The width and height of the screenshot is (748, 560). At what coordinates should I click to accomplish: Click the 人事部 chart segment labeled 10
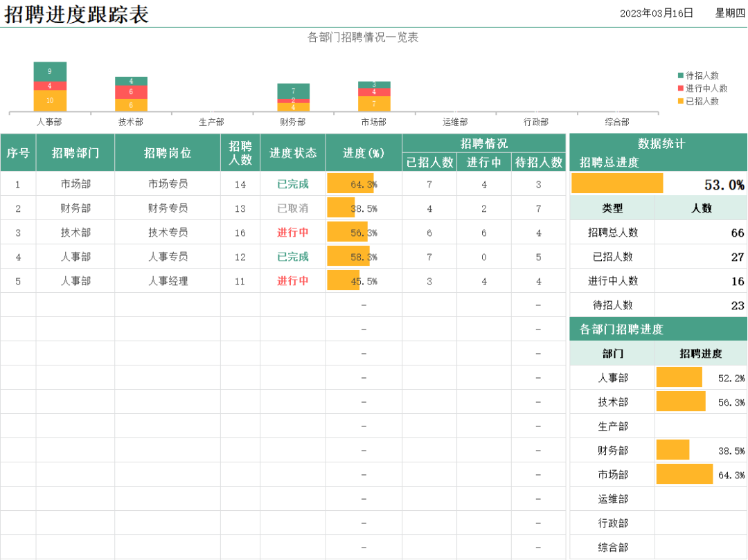point(50,100)
